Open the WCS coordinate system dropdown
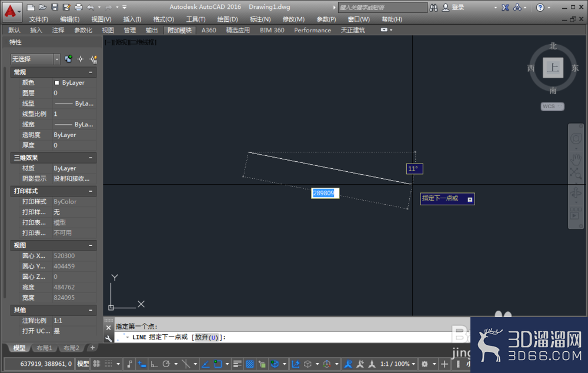 point(552,106)
